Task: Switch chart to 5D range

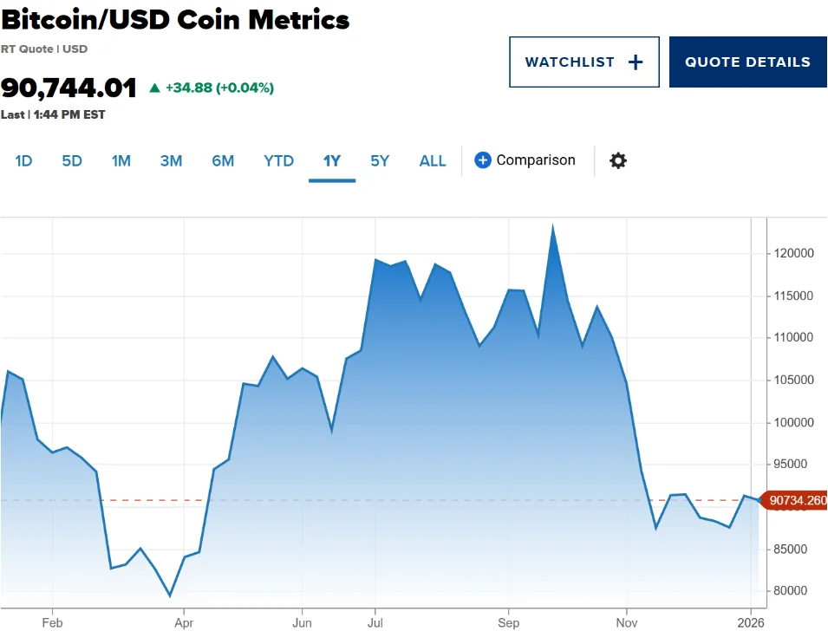Action: [x=72, y=160]
